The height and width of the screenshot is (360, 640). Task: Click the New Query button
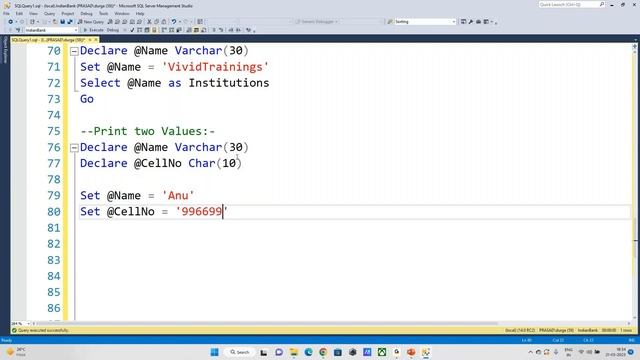pos(91,22)
